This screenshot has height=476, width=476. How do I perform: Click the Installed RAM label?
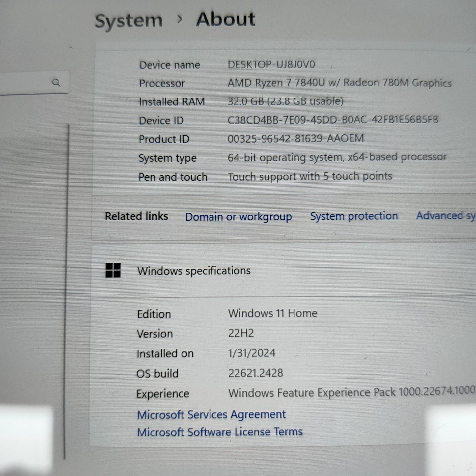click(x=172, y=102)
